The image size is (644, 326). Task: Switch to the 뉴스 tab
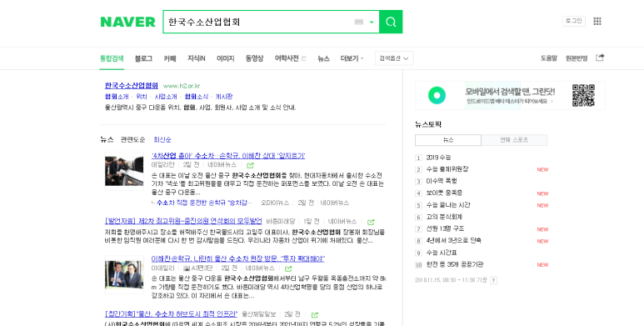[323, 58]
